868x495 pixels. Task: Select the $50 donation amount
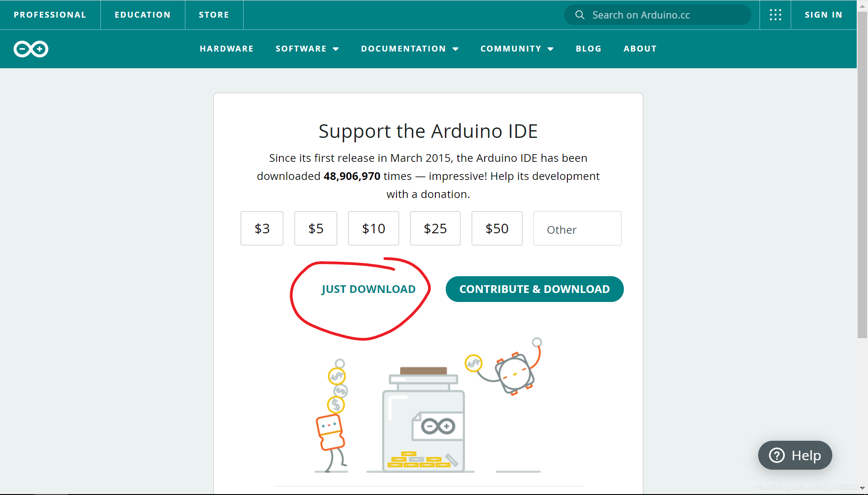(x=497, y=228)
